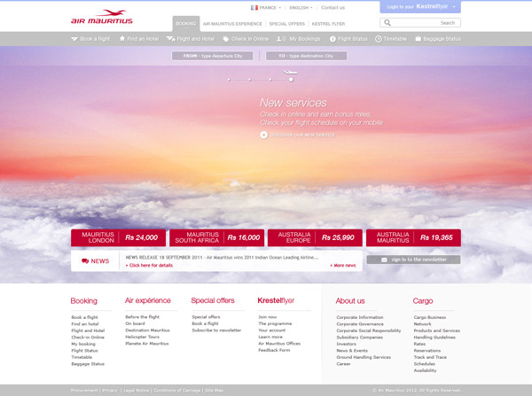Click the Air Mauritius logo

point(102,17)
